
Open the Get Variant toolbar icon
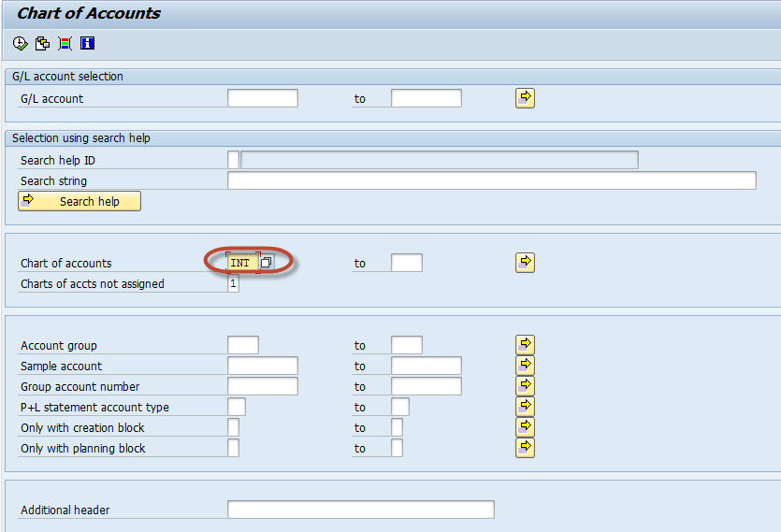[42, 43]
